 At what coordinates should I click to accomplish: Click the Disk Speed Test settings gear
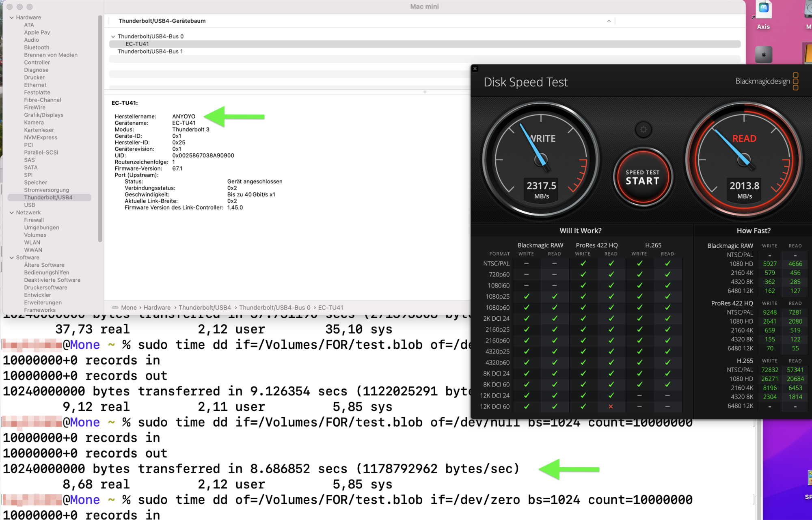pyautogui.click(x=643, y=130)
